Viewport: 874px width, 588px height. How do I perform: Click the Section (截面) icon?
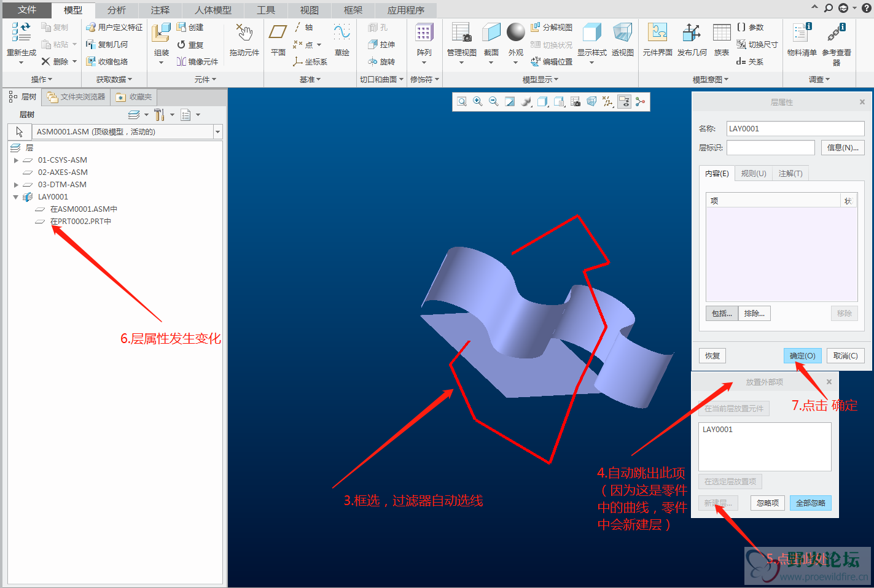pos(491,33)
